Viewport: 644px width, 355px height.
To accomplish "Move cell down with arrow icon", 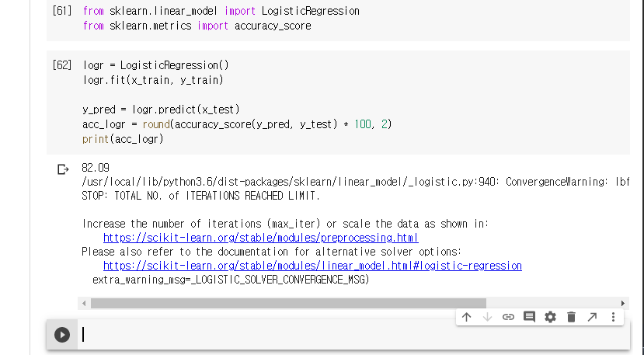I will [488, 317].
